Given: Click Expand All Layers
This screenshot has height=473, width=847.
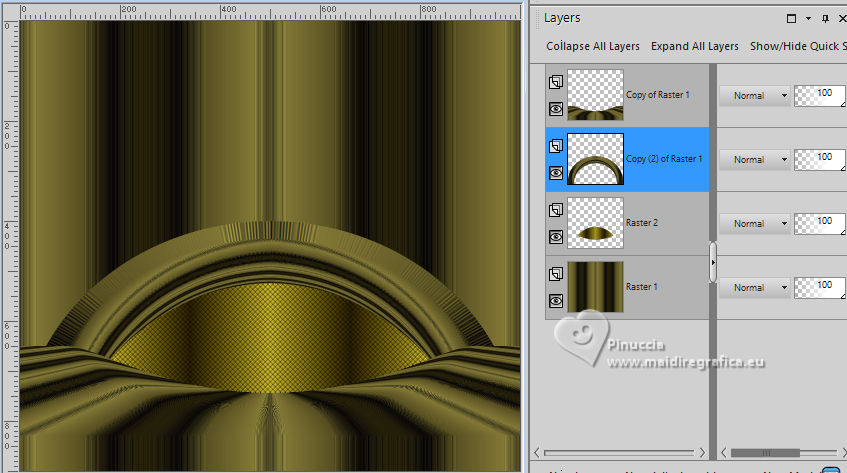Looking at the screenshot, I should pyautogui.click(x=695, y=46).
